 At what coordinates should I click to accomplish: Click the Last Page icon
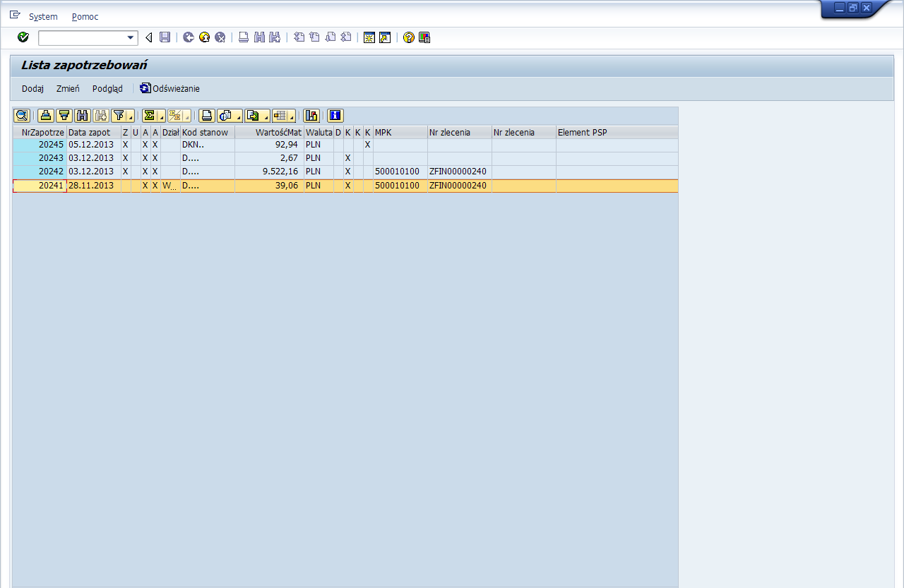tap(345, 37)
